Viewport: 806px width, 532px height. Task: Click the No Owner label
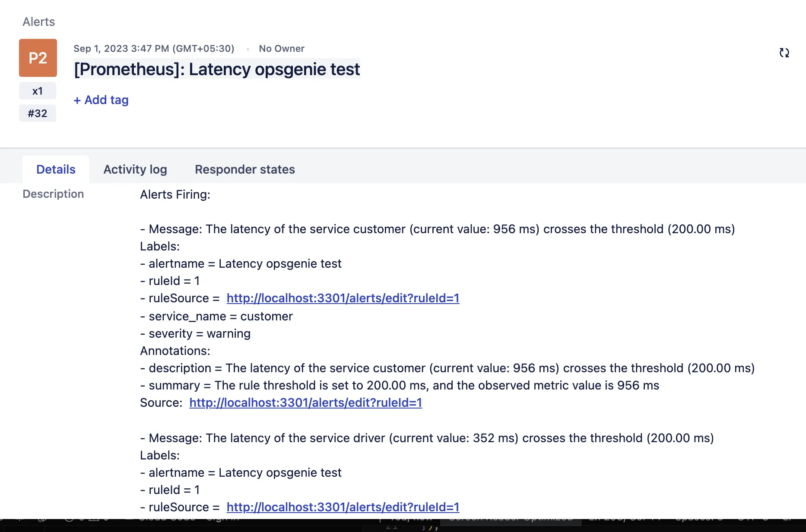click(x=282, y=48)
